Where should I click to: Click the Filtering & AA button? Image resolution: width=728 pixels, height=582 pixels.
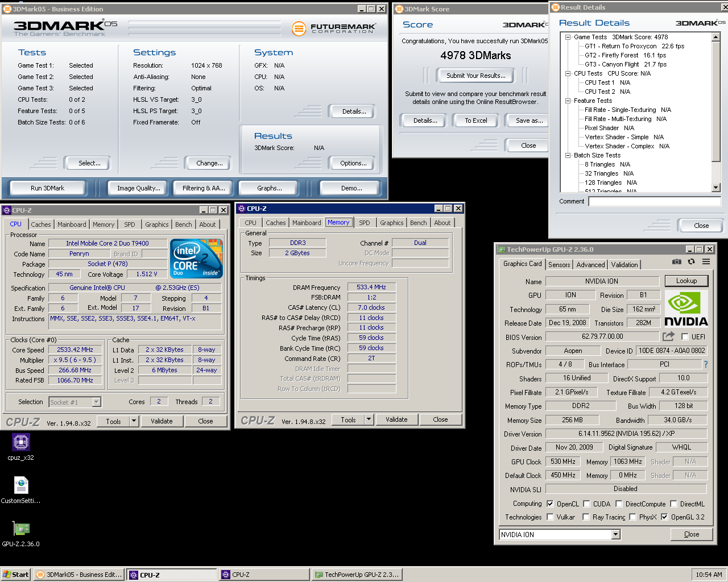tap(204, 188)
